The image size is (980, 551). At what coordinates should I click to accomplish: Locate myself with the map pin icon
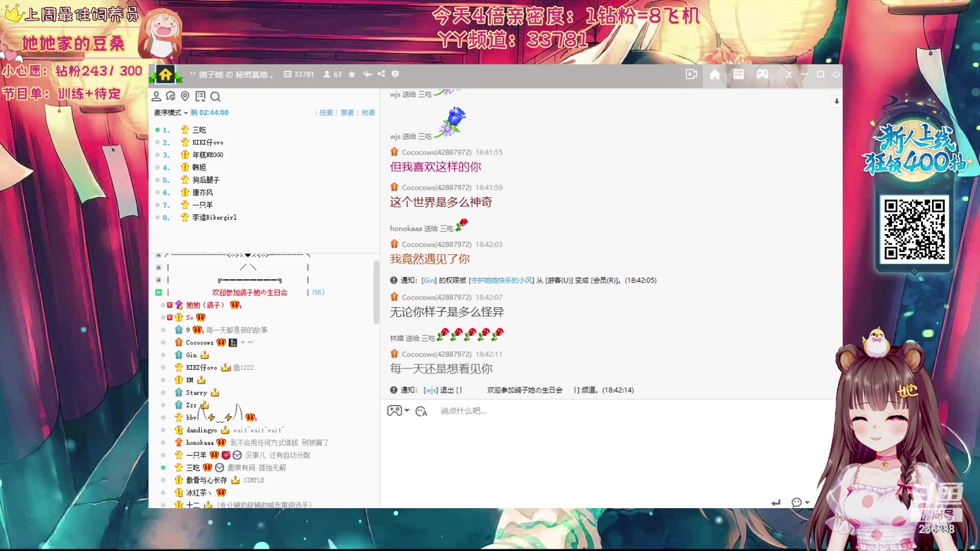pyautogui.click(x=185, y=96)
